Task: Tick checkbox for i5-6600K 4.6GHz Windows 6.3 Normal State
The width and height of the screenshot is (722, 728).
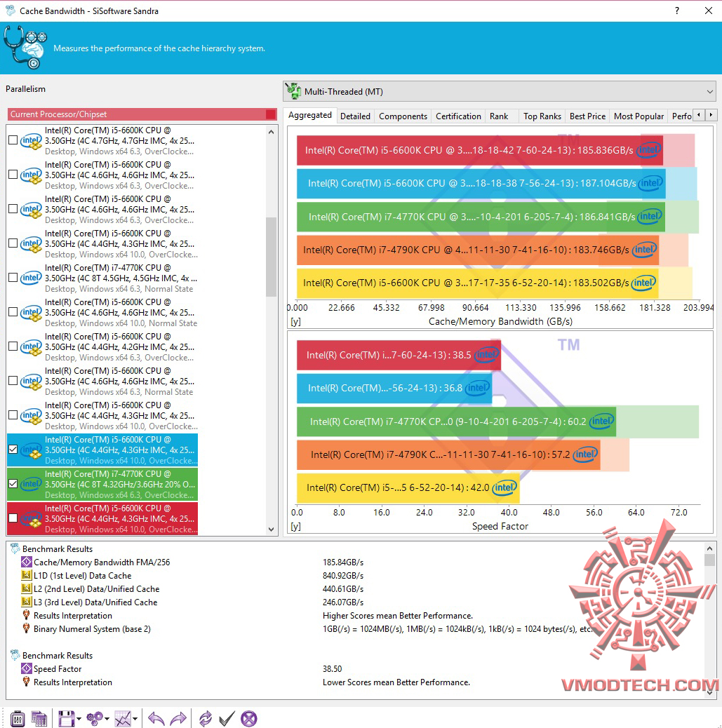Action: coord(13,381)
